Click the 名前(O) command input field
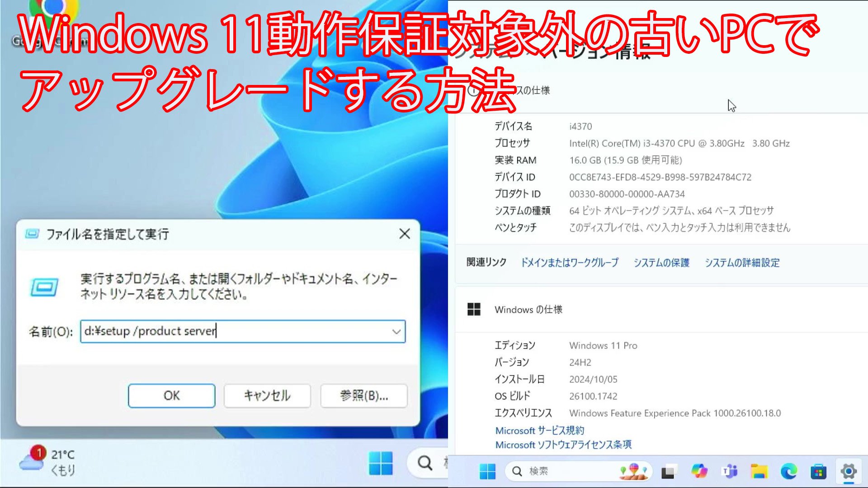 point(243,332)
